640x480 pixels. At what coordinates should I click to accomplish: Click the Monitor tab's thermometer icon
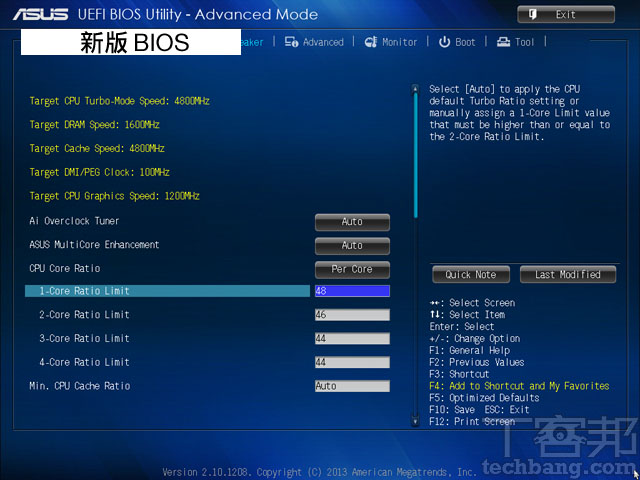pos(371,42)
